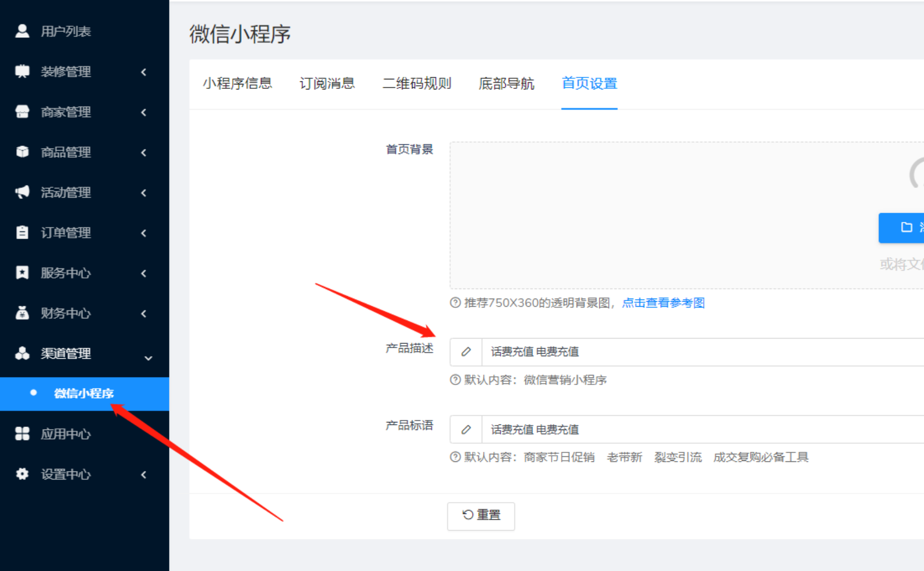
Task: Expand the 订单管理 menu chevron
Action: click(x=144, y=233)
